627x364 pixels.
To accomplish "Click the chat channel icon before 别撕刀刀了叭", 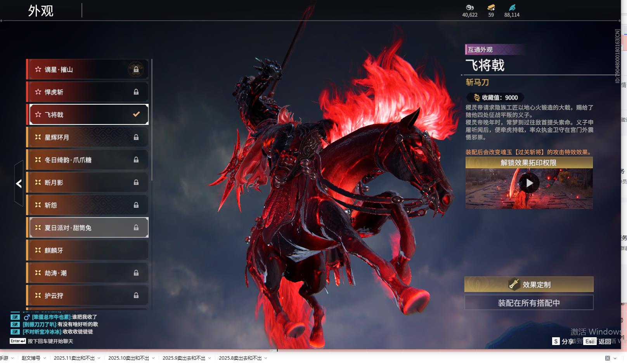I will 15,324.
